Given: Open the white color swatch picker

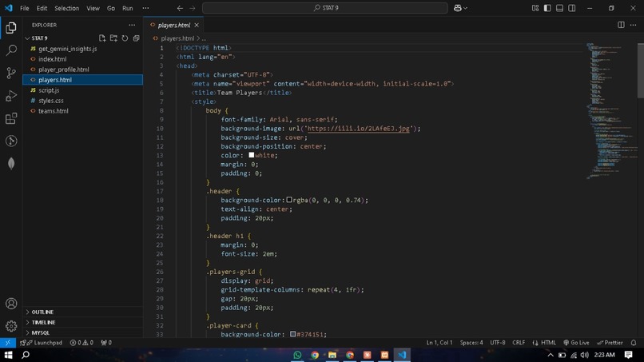Looking at the screenshot, I should click(x=252, y=155).
